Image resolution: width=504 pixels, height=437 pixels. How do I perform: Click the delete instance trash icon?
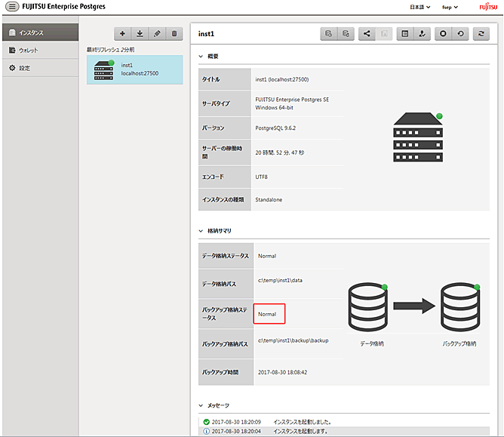coord(174,34)
